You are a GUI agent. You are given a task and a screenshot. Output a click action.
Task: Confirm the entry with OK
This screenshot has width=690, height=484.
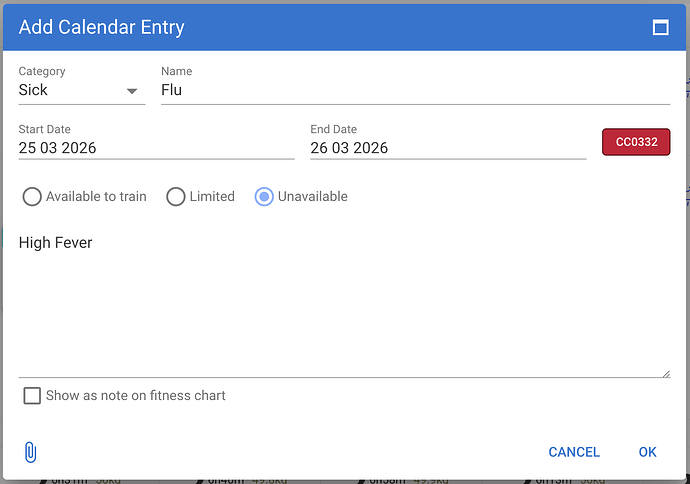pos(647,452)
